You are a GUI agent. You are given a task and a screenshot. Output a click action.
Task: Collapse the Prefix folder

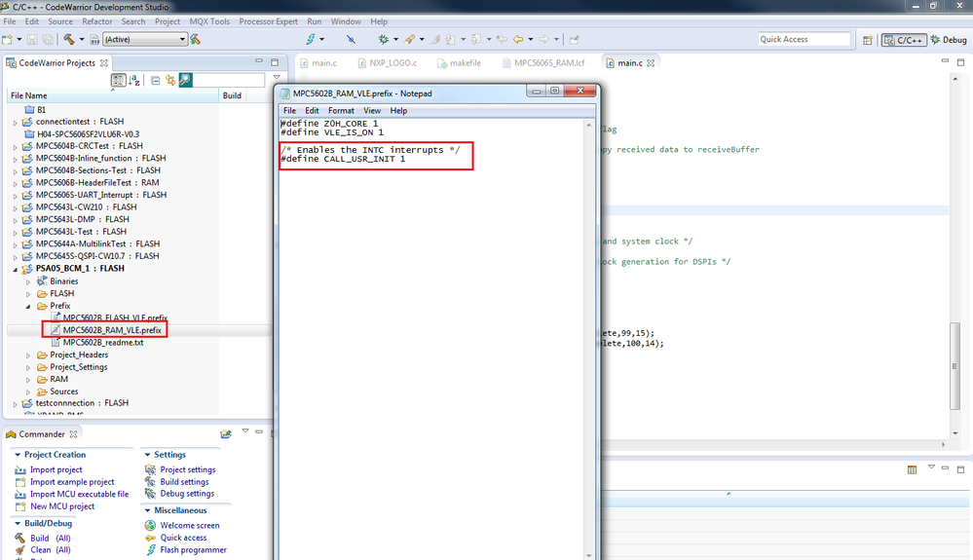pyautogui.click(x=28, y=307)
